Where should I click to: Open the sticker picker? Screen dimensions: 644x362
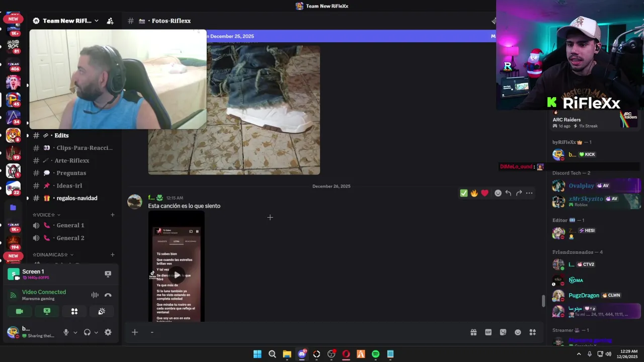click(x=503, y=332)
